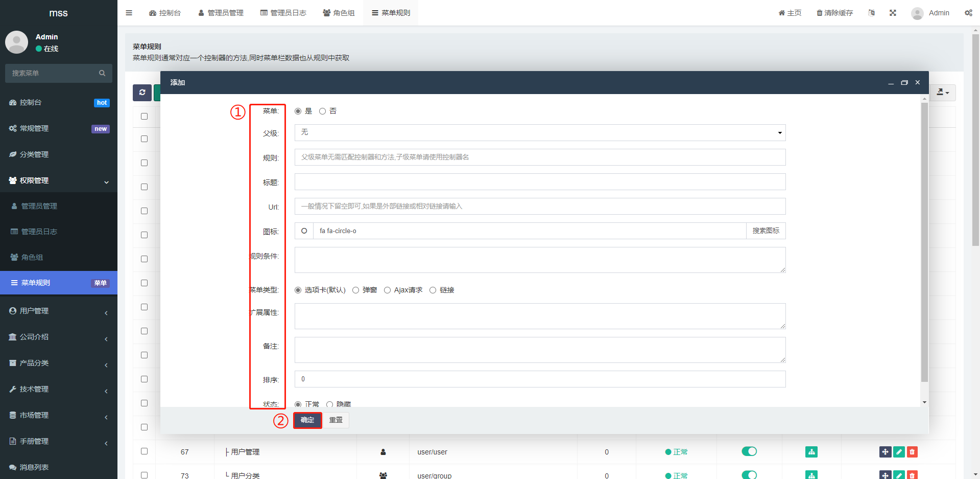Open the 角色组 tab in top bar

coord(339,13)
